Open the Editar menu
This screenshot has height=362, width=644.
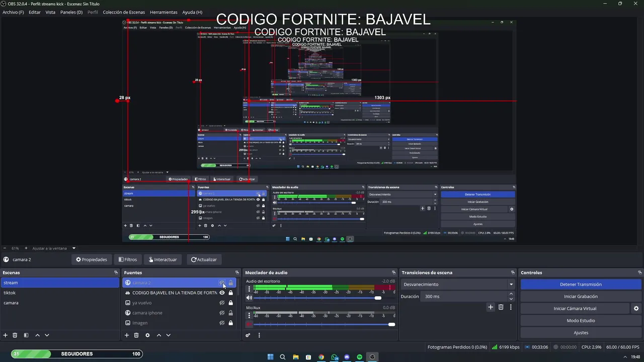point(35,12)
